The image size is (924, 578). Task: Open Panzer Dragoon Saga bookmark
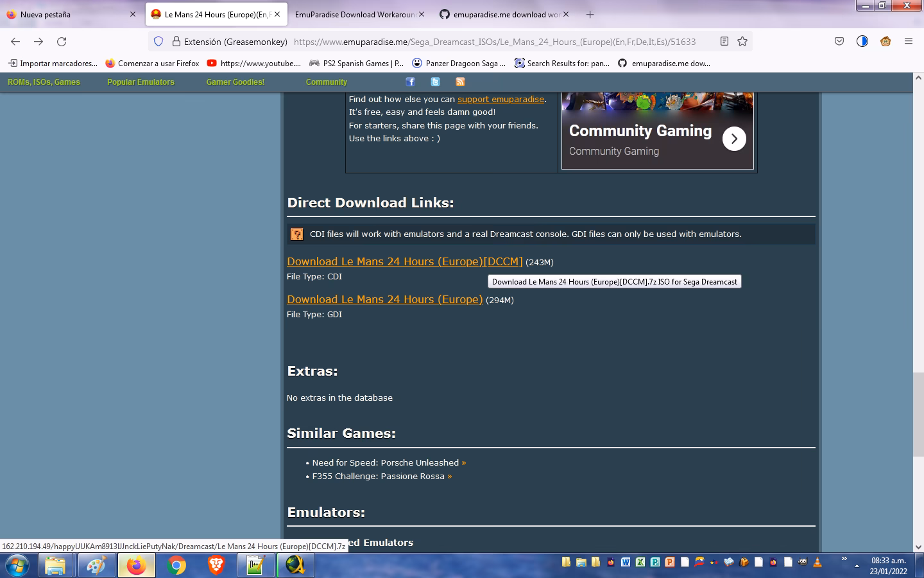(x=459, y=63)
